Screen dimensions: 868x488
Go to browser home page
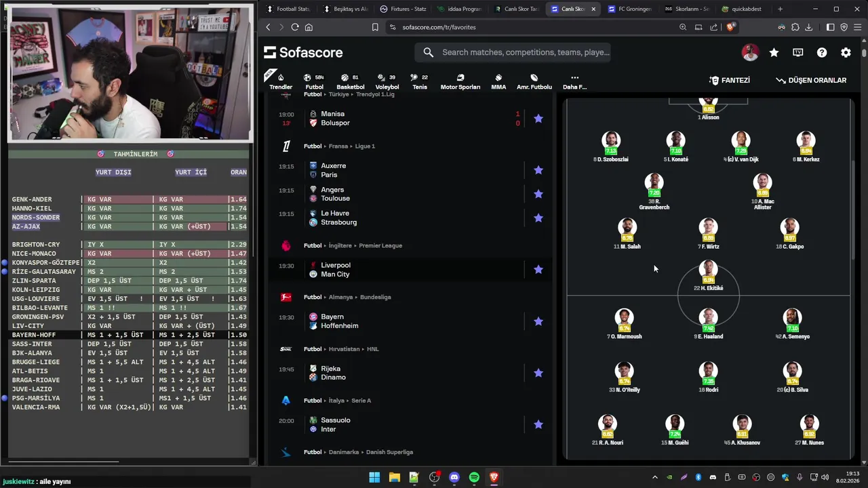pyautogui.click(x=309, y=27)
